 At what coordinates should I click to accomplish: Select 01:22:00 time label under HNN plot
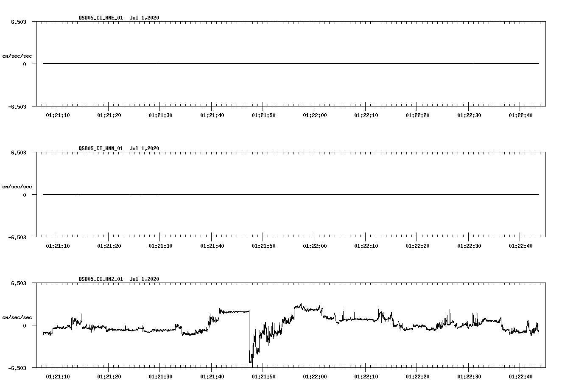point(315,246)
